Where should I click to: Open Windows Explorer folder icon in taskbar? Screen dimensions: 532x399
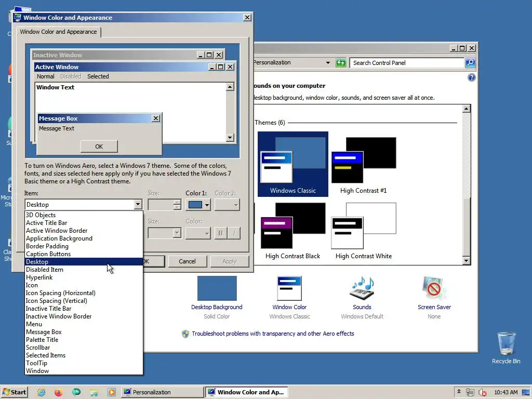click(94, 393)
